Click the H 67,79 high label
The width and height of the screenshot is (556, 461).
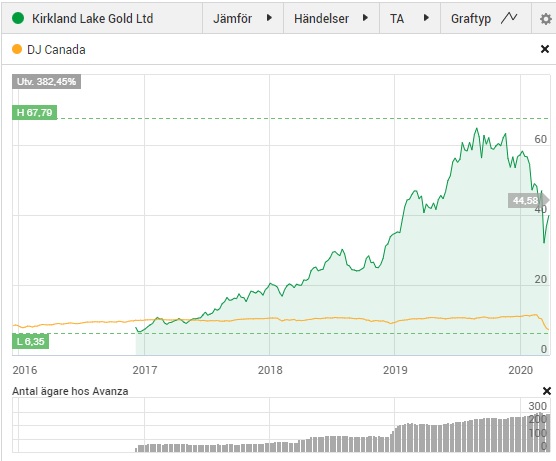coord(34,112)
